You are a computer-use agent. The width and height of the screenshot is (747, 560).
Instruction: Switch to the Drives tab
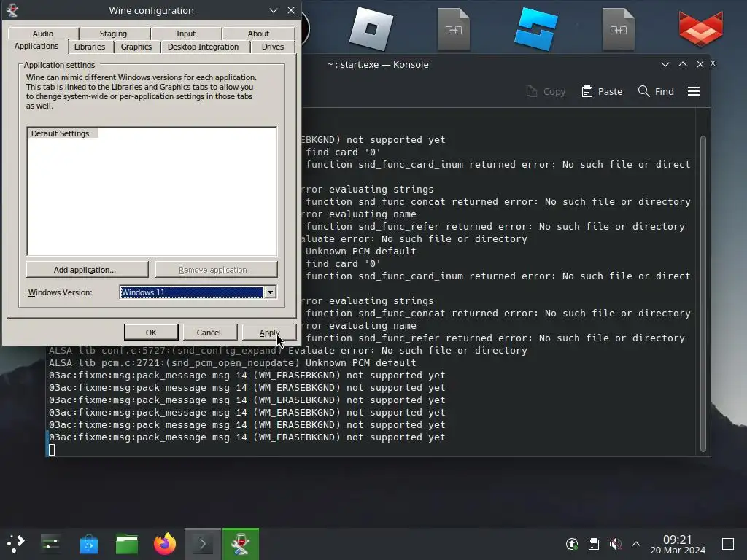tap(273, 47)
